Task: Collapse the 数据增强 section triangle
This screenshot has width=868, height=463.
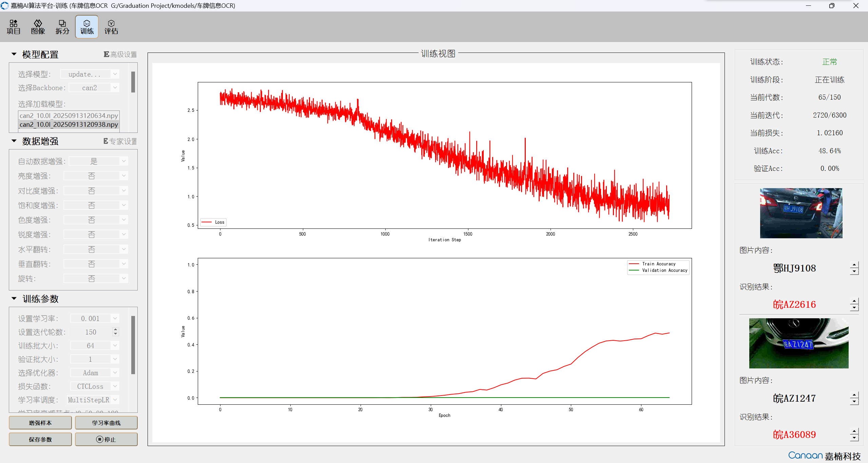Action: click(14, 141)
